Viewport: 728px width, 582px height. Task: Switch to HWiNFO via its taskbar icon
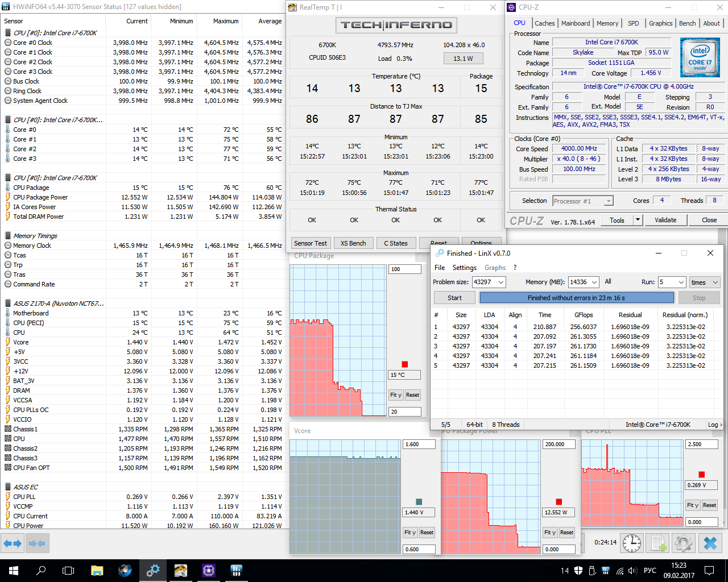pos(236,571)
